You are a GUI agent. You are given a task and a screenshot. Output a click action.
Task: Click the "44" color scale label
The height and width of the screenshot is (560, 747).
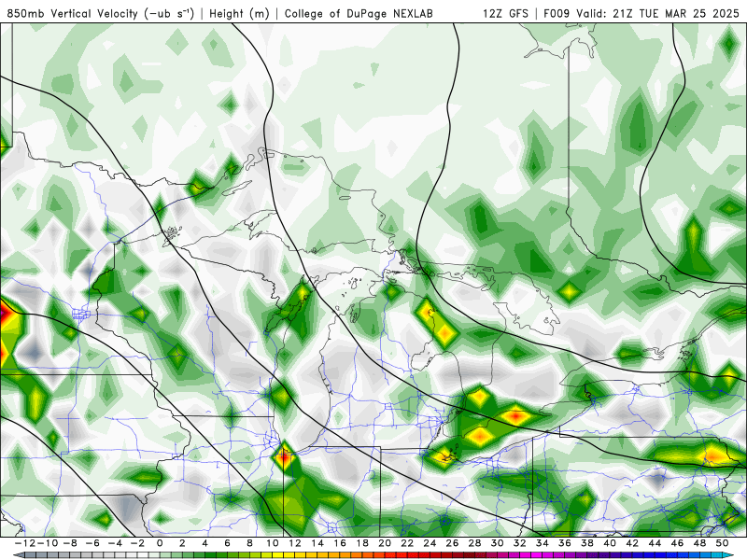click(655, 543)
